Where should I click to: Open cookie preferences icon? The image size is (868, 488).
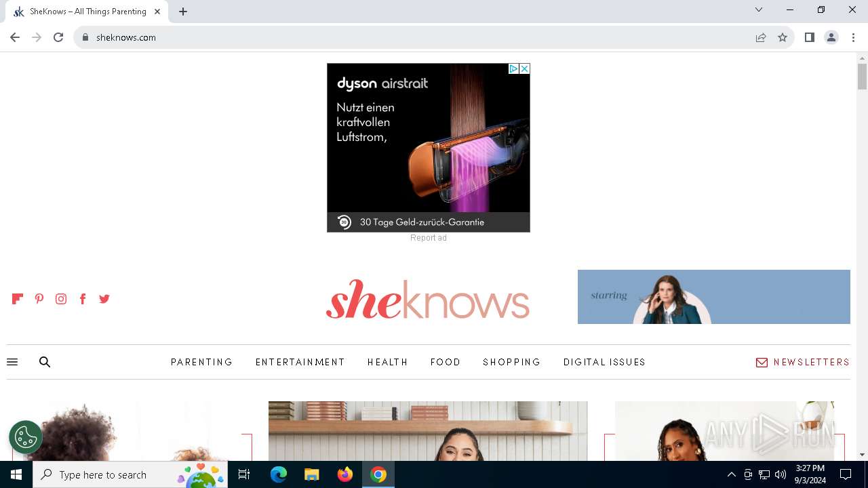click(x=26, y=437)
